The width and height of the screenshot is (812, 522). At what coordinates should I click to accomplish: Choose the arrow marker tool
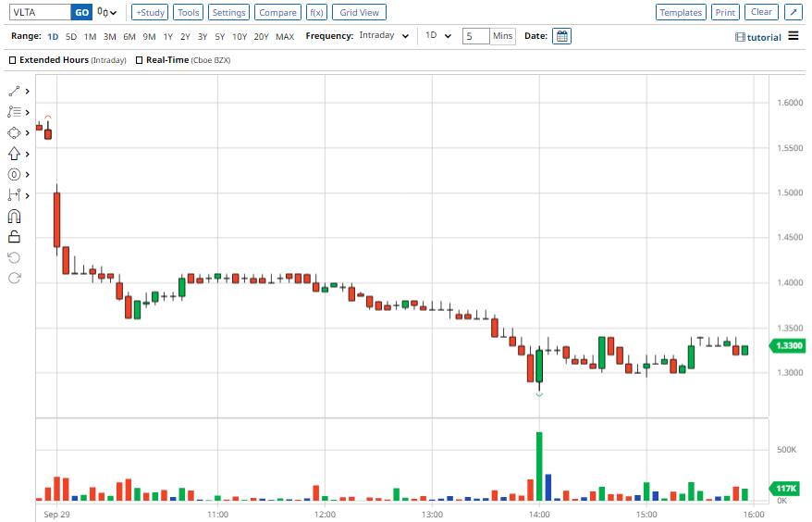click(x=14, y=154)
